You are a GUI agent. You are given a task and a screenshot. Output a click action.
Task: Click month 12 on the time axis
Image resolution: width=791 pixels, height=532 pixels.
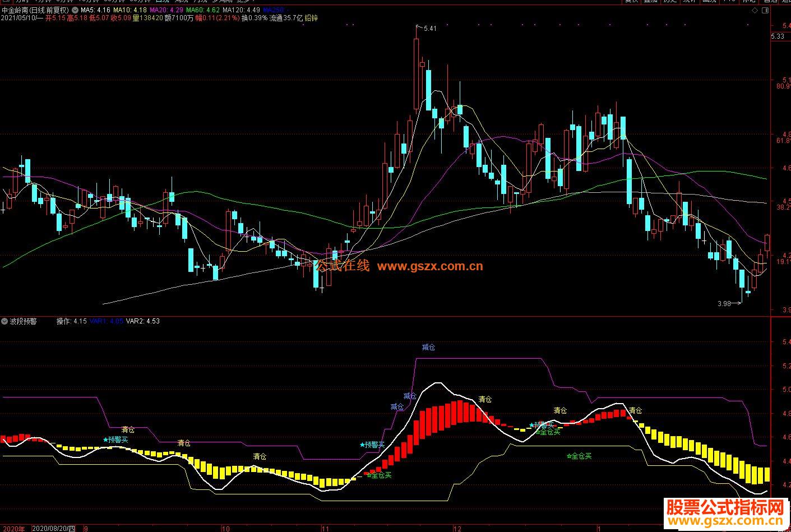click(457, 529)
